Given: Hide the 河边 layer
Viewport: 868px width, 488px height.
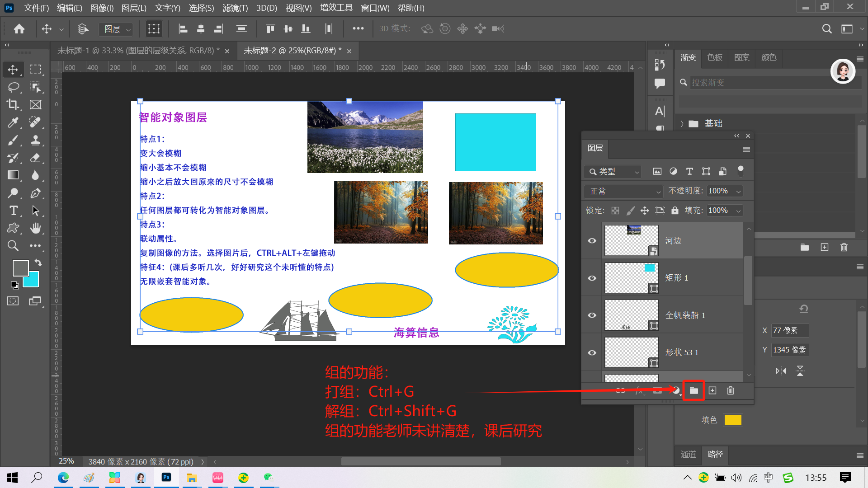Looking at the screenshot, I should (592, 240).
